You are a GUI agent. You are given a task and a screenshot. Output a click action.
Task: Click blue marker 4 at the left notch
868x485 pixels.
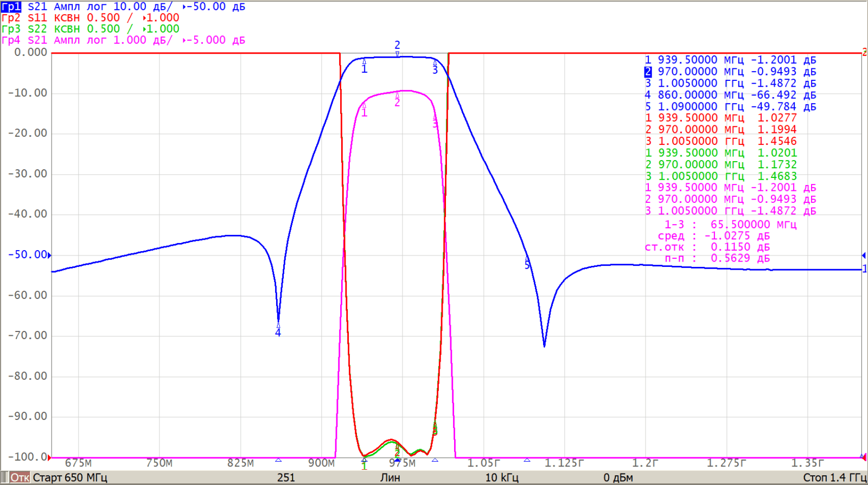point(278,331)
